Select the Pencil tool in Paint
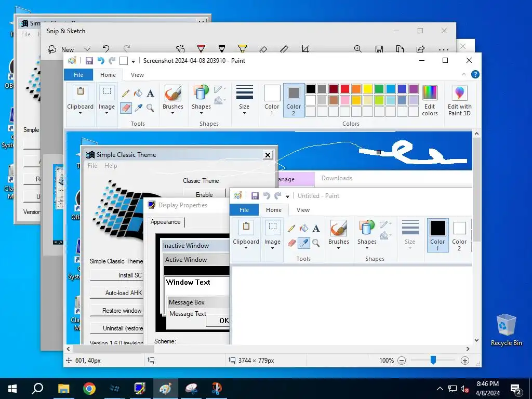 126,94
